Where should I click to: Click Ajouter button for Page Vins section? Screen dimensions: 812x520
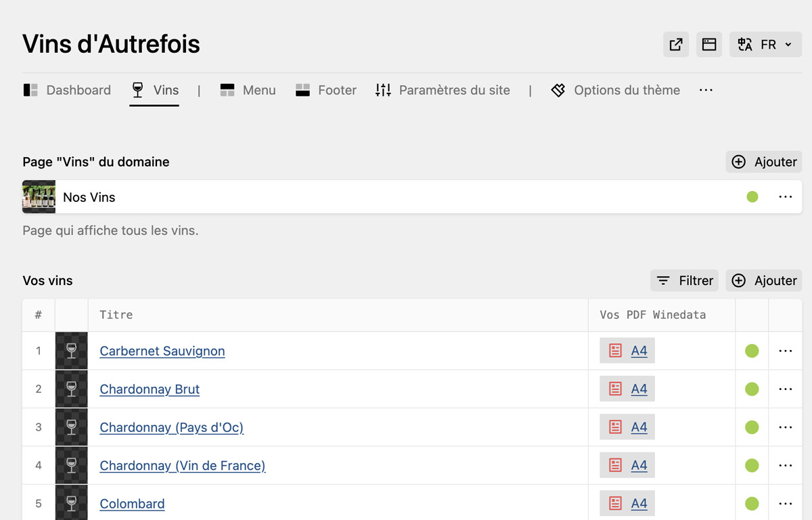(x=764, y=162)
